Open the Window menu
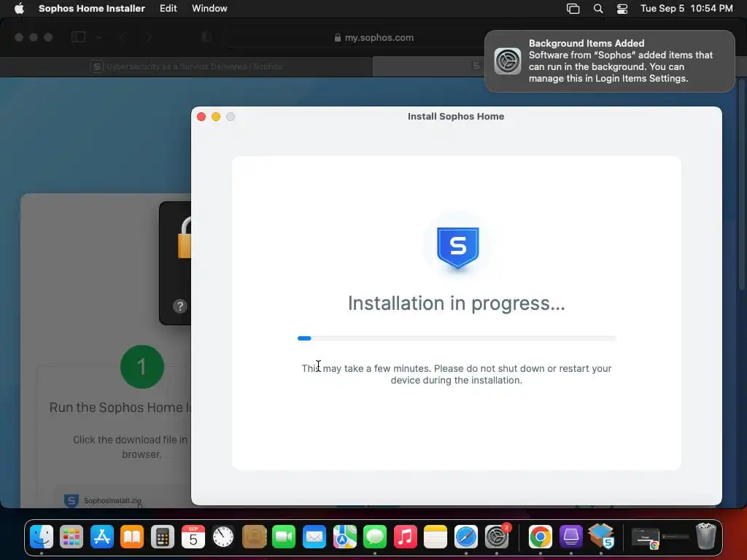Image resolution: width=747 pixels, height=560 pixels. click(209, 8)
